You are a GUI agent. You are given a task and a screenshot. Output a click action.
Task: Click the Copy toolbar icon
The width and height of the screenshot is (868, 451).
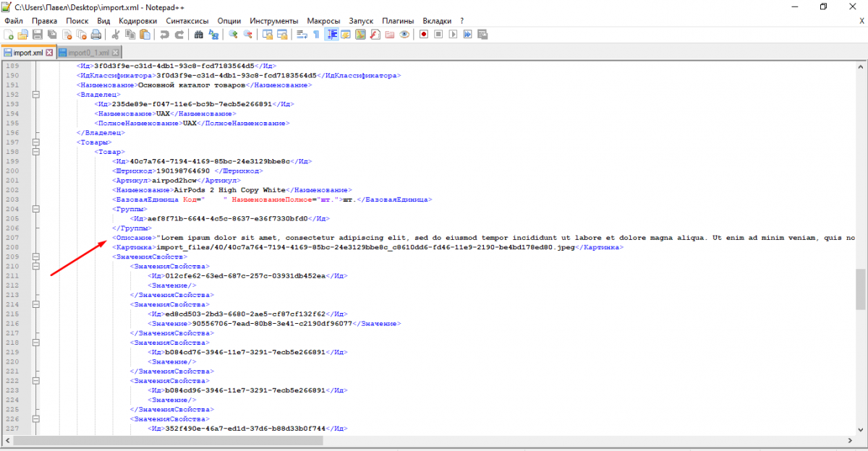pyautogui.click(x=129, y=34)
